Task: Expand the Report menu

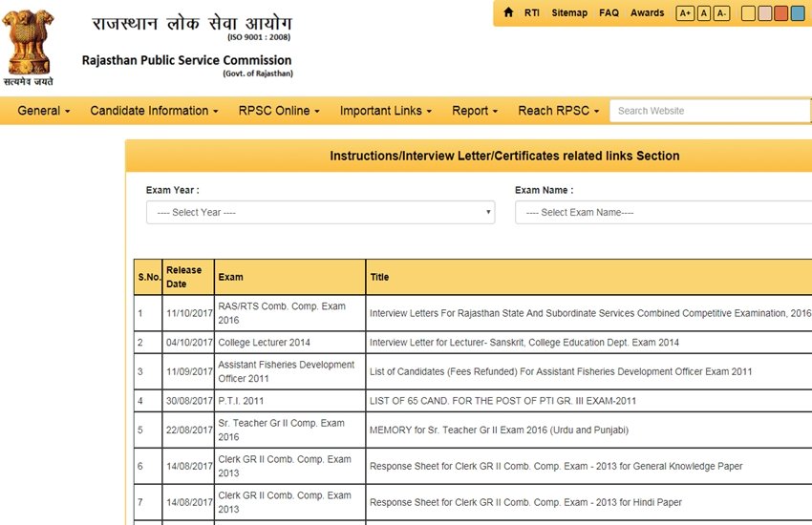Action: point(475,111)
